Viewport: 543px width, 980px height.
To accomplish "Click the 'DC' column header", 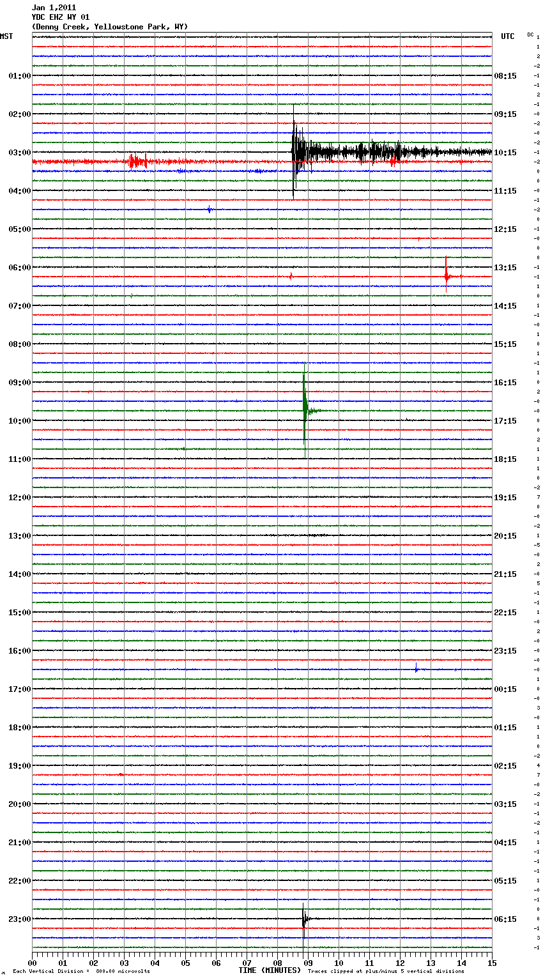I will (x=530, y=34).
